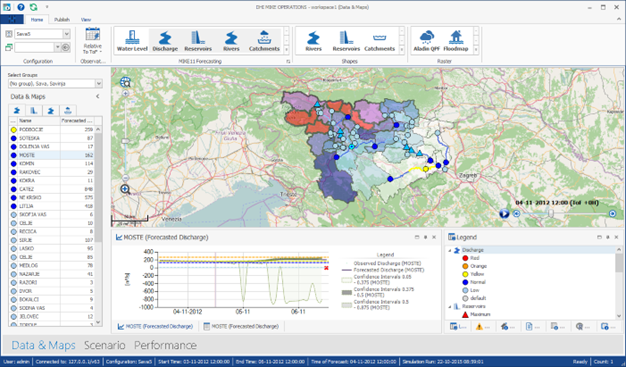Select the Water Level forecasting icon
Image resolution: width=626 pixels, height=367 pixels.
click(x=132, y=41)
